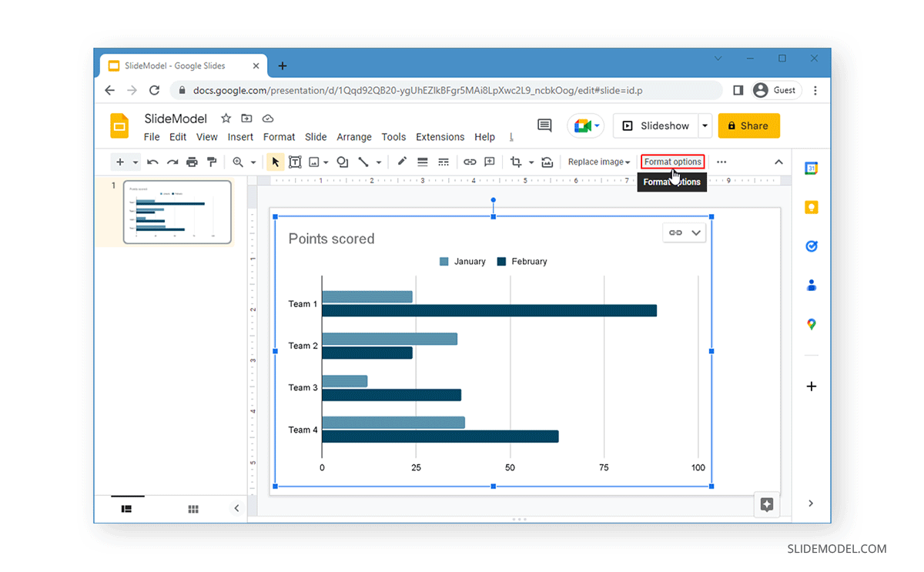This screenshot has width=924, height=572.
Task: Open comment history
Action: pos(544,125)
